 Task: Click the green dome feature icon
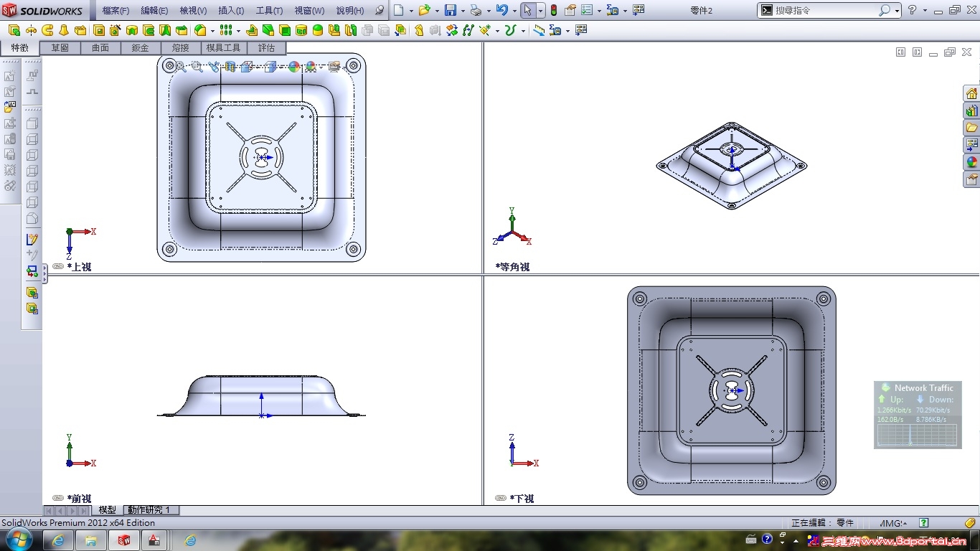(x=317, y=30)
